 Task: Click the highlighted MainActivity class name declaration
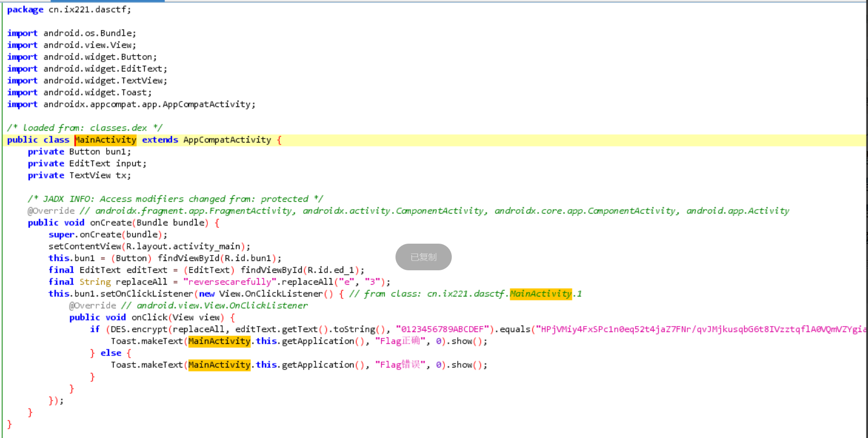point(105,140)
